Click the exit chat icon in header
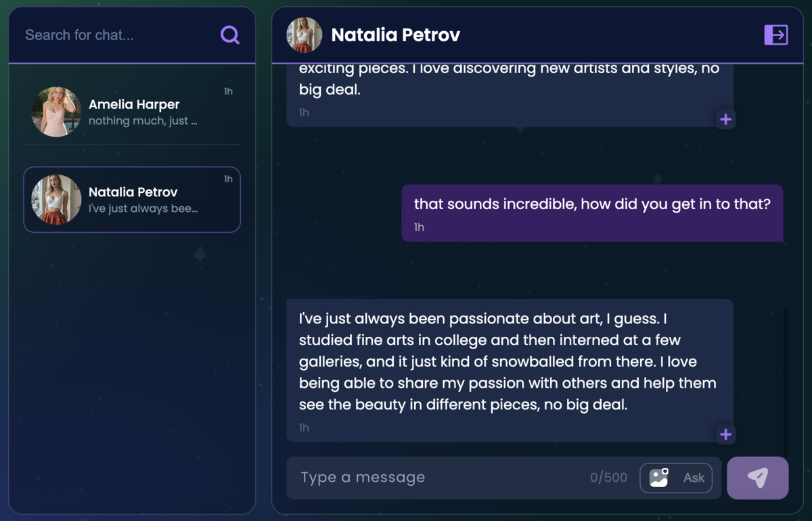The width and height of the screenshot is (812, 521). coord(775,35)
